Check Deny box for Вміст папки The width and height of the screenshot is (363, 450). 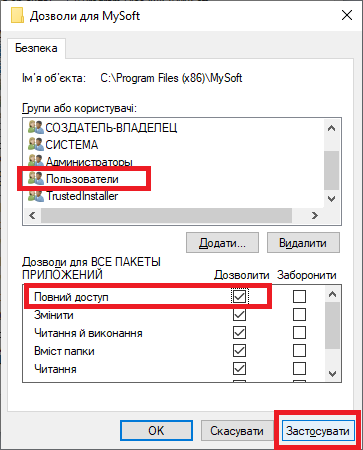pos(299,351)
